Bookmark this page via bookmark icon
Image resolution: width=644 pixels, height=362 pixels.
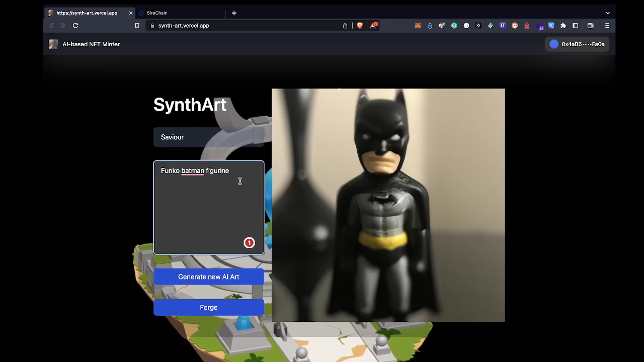137,26
